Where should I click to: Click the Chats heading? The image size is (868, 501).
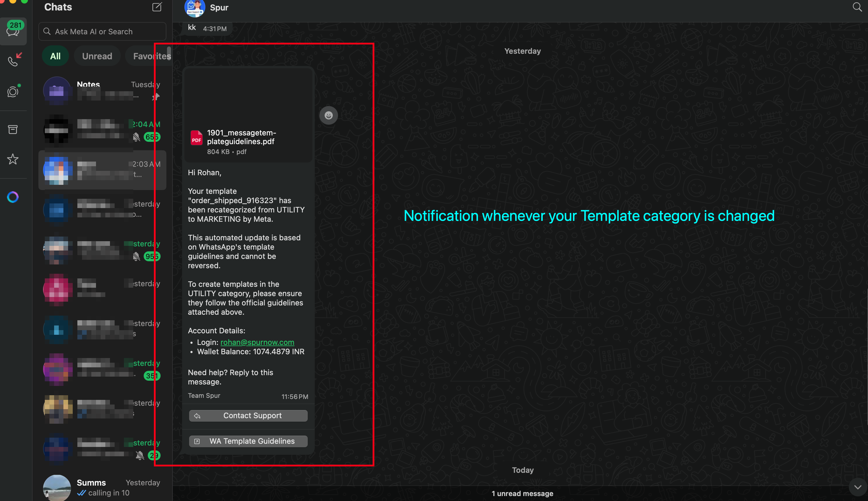pyautogui.click(x=58, y=7)
